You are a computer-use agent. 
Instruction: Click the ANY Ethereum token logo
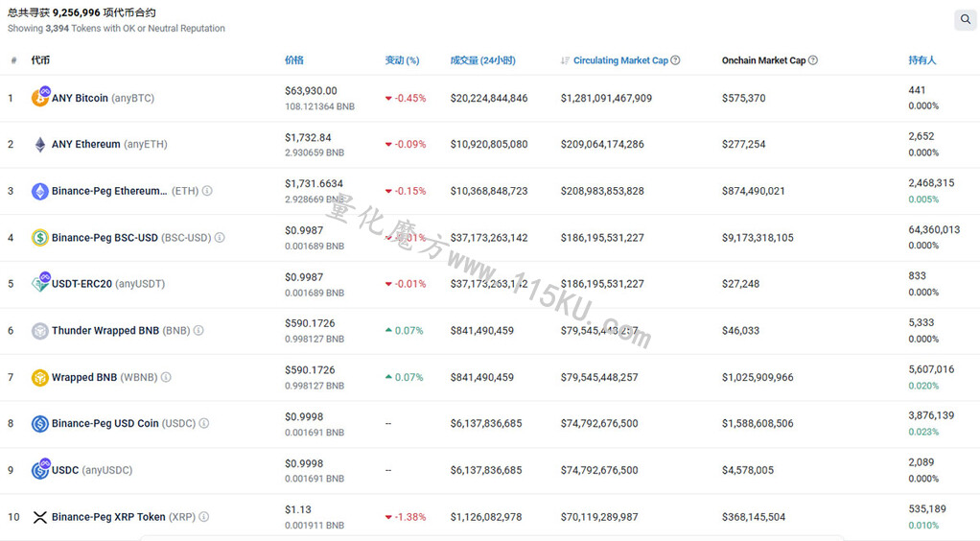40,145
